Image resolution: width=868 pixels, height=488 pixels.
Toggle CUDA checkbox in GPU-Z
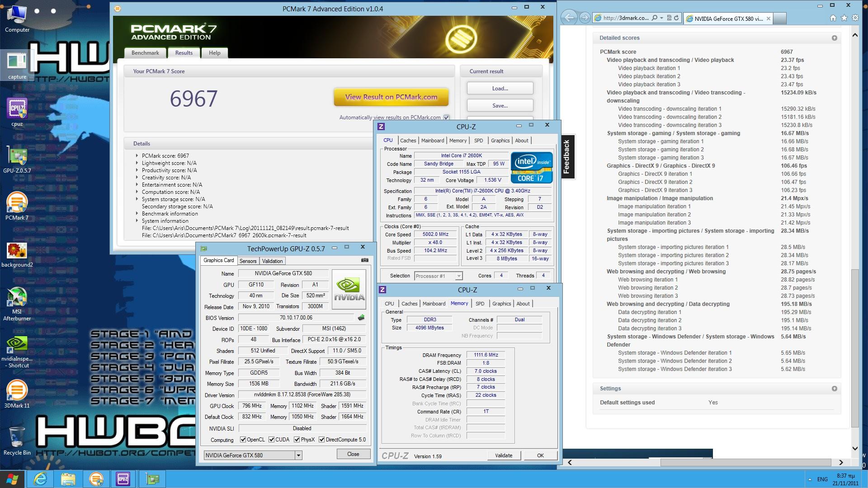pos(272,440)
